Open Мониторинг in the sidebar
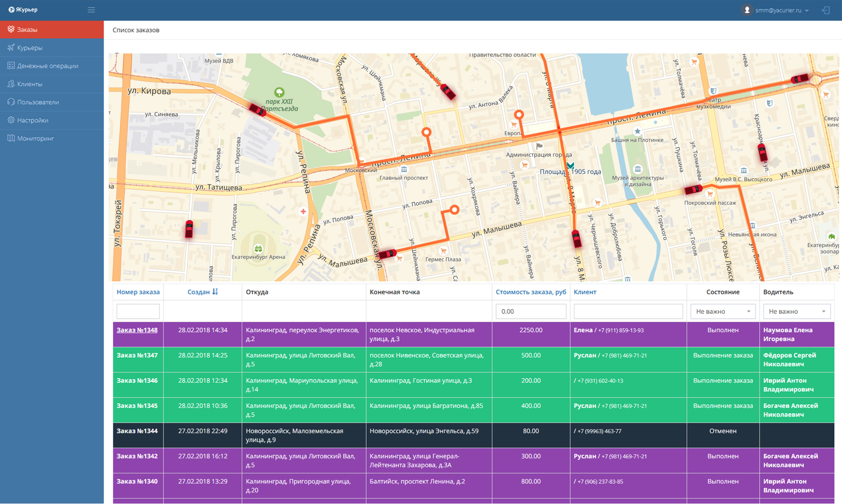This screenshot has height=504, width=842. point(36,138)
